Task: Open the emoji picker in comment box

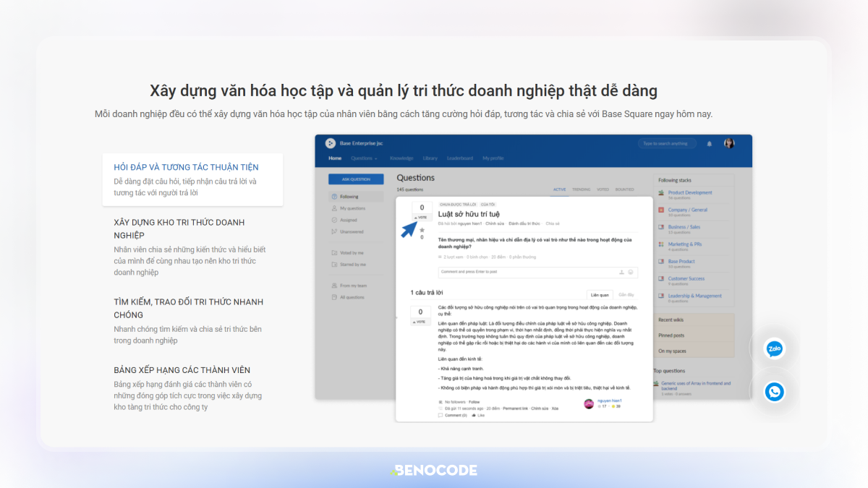Action: pyautogui.click(x=631, y=272)
